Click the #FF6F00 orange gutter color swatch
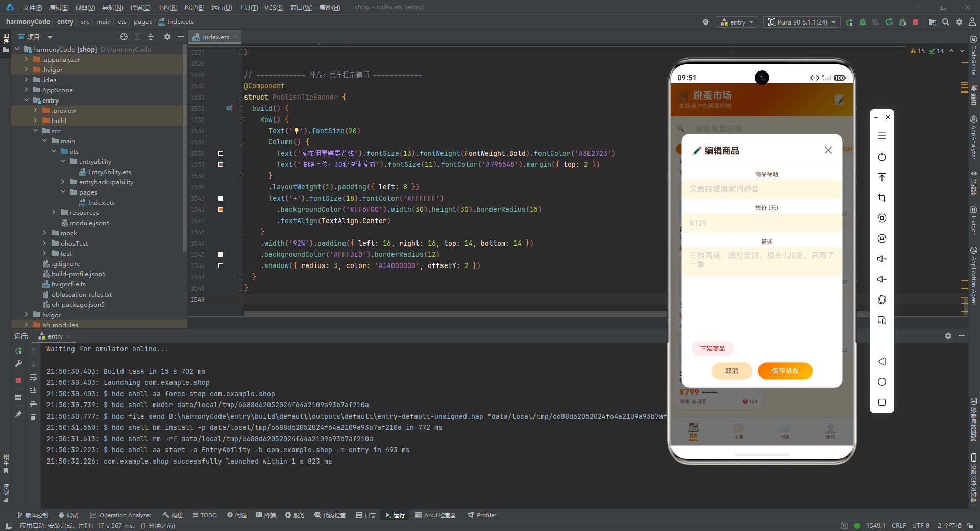The image size is (980, 531). tap(220, 209)
